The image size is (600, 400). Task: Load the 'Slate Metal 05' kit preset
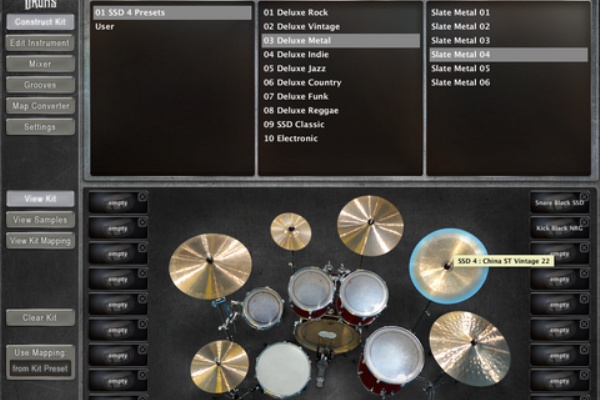point(509,69)
